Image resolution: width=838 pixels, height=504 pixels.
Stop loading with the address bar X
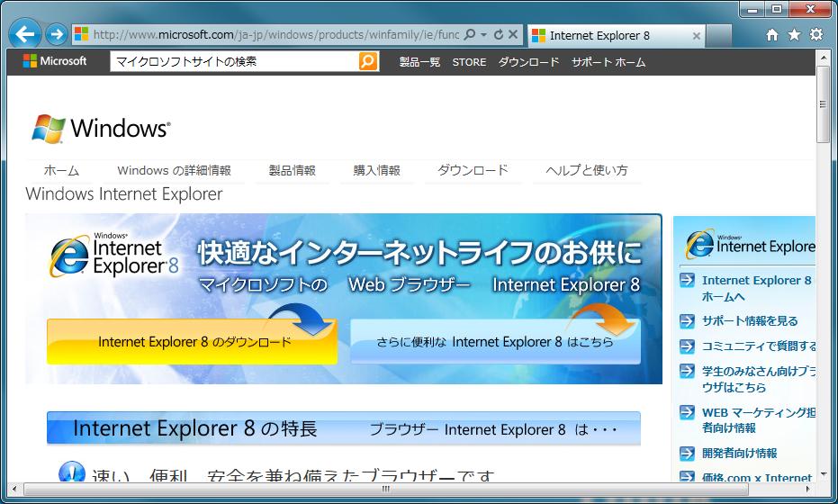coord(513,35)
